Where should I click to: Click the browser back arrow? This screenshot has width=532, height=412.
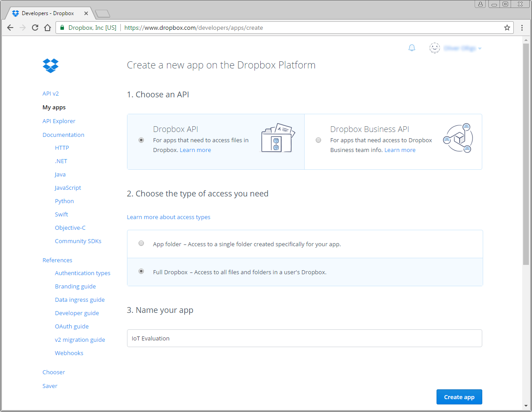tap(10, 28)
